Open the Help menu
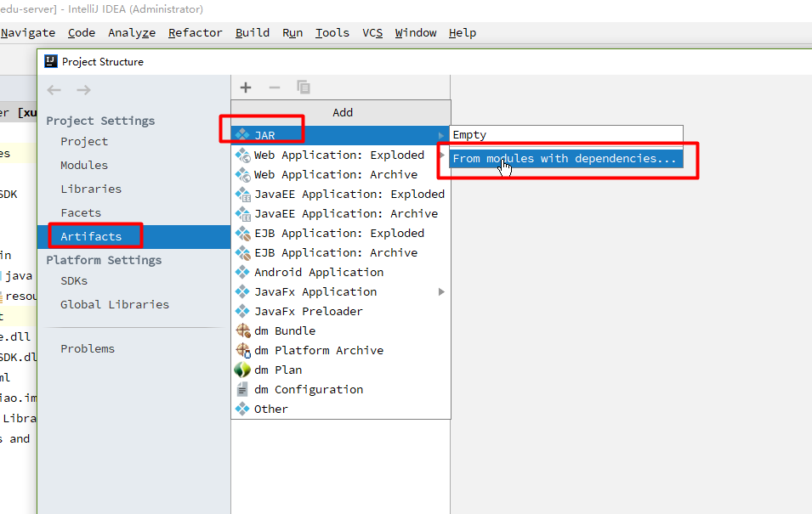This screenshot has height=514, width=812. (463, 32)
